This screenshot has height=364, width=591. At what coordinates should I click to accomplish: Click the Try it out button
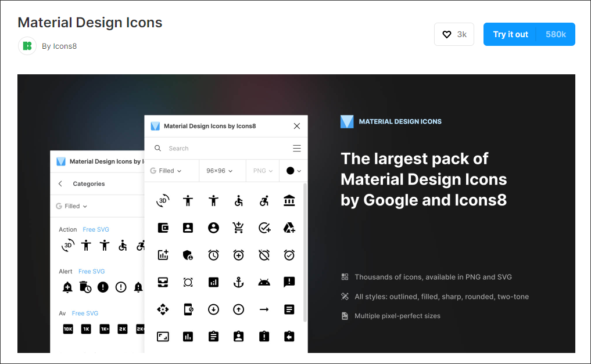tap(529, 34)
